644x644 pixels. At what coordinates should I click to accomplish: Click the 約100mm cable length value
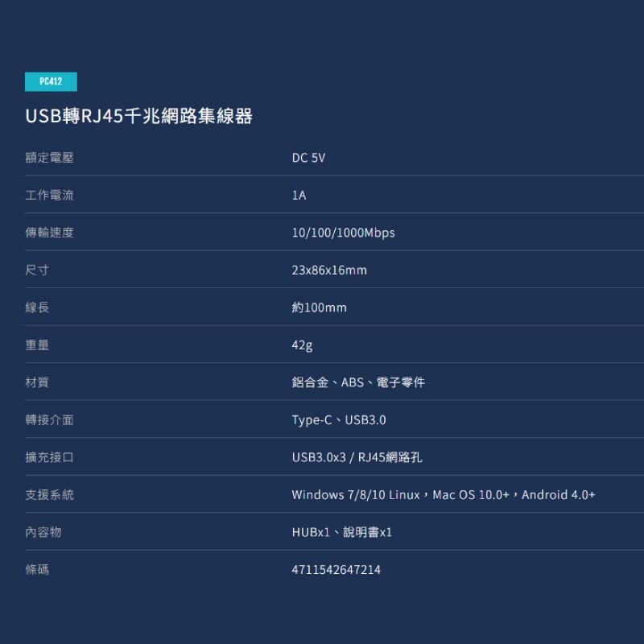pyautogui.click(x=319, y=308)
